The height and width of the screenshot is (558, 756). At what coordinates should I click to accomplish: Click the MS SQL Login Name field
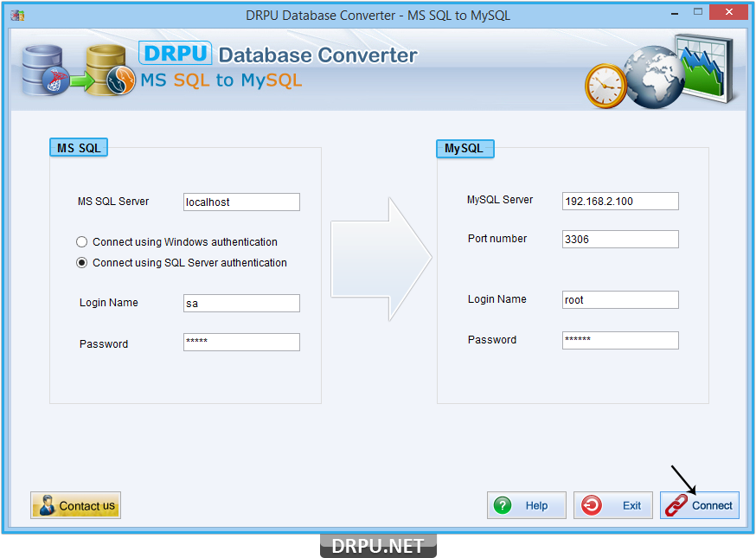pyautogui.click(x=241, y=303)
